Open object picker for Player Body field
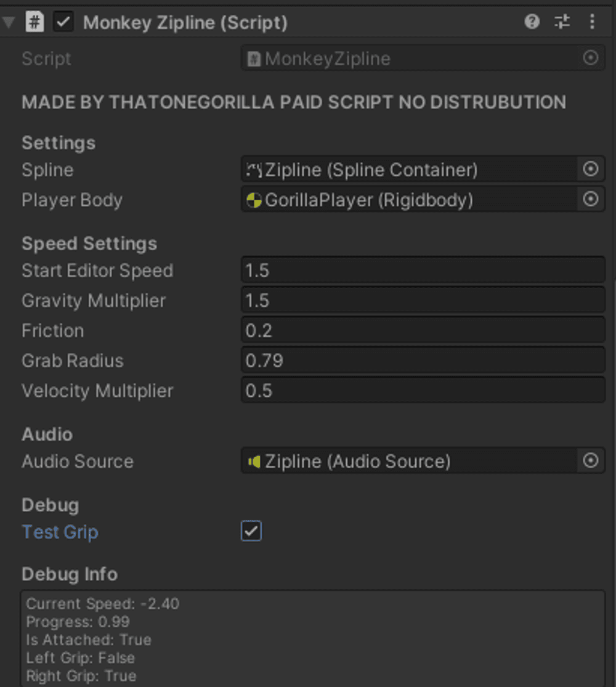This screenshot has height=687, width=616. click(x=590, y=200)
